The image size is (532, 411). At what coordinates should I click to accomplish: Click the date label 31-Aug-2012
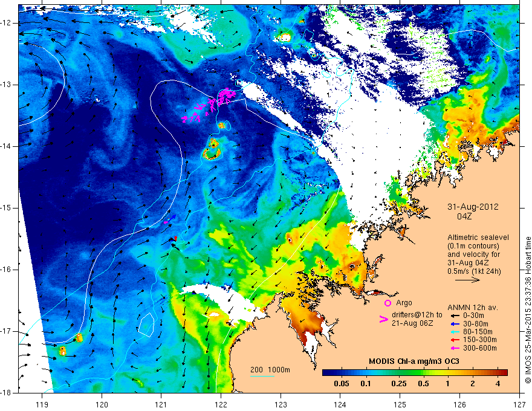coord(473,207)
